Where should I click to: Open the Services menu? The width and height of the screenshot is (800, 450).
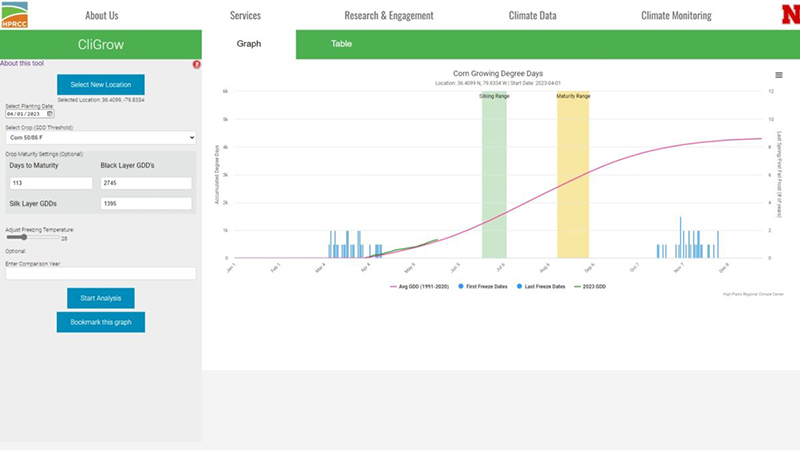click(x=245, y=16)
